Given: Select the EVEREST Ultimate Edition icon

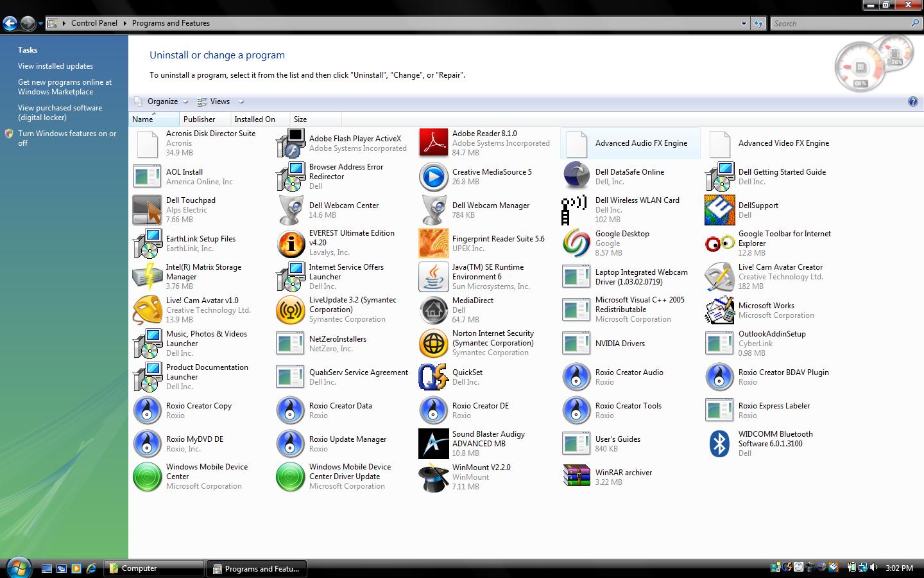Looking at the screenshot, I should pos(290,243).
